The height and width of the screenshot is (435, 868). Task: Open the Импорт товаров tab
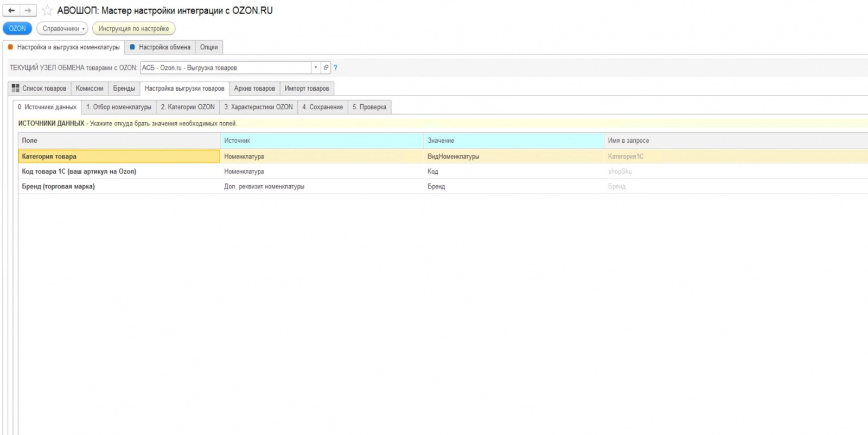[x=307, y=89]
